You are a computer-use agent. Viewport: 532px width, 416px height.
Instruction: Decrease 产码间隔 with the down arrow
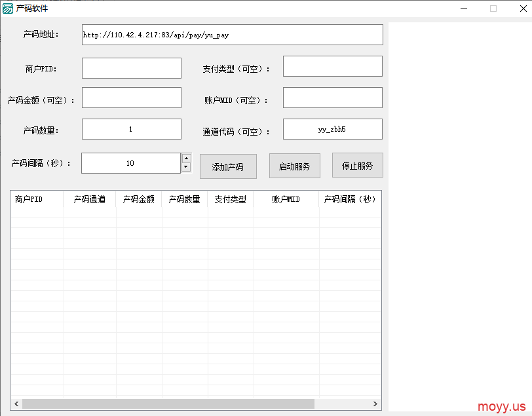(186, 168)
